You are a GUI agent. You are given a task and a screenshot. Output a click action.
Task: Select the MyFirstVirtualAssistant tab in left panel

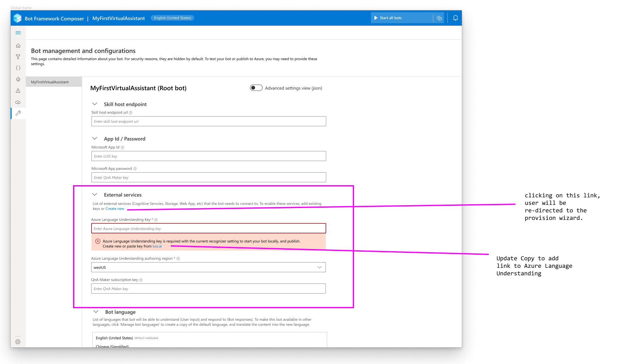50,82
